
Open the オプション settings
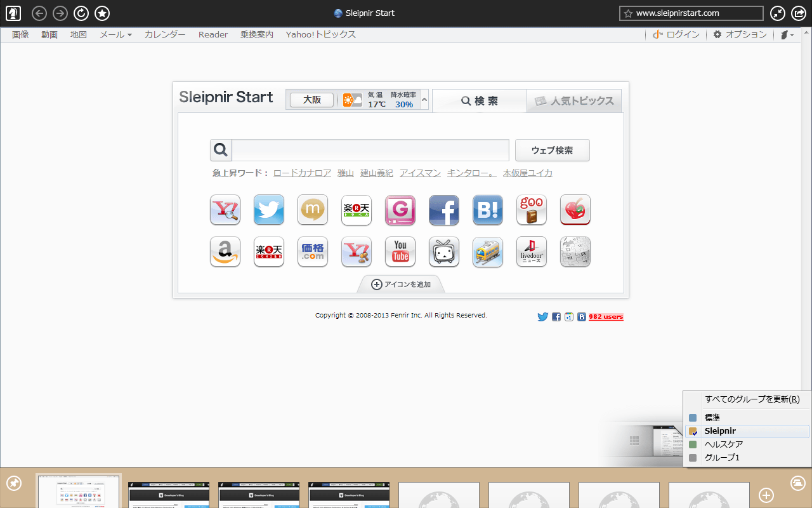[740, 35]
